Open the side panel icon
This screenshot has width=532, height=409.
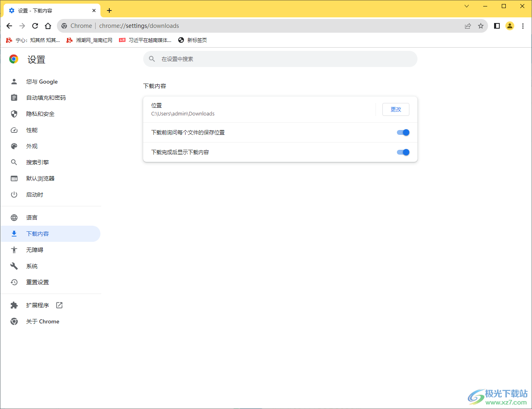click(497, 26)
